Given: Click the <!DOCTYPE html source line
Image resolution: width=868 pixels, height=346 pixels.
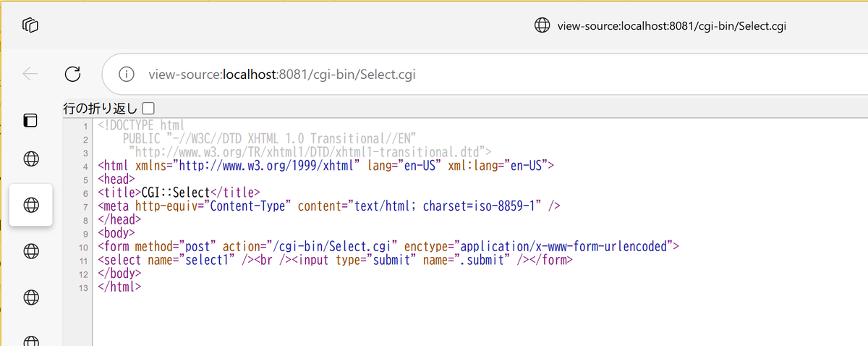Looking at the screenshot, I should [141, 125].
